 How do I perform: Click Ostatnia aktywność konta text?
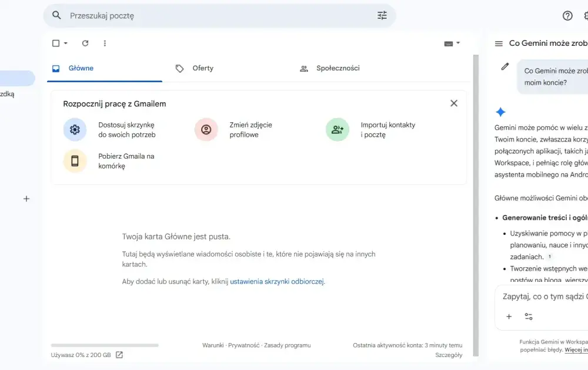[x=407, y=345]
